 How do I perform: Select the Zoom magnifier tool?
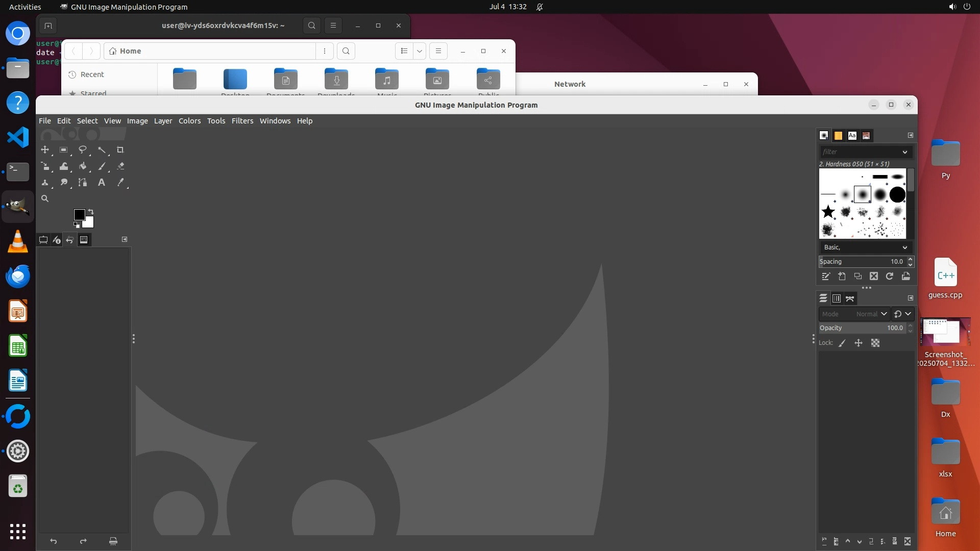pos(45,199)
